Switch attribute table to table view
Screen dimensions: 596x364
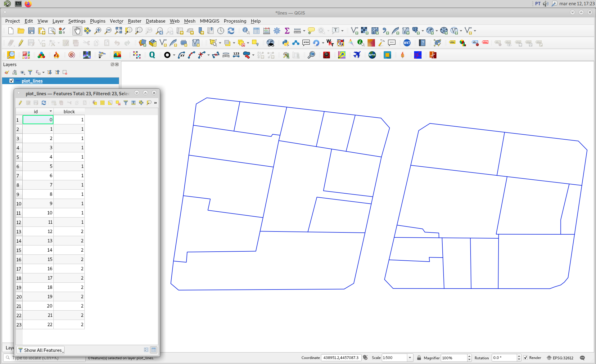pos(154,350)
